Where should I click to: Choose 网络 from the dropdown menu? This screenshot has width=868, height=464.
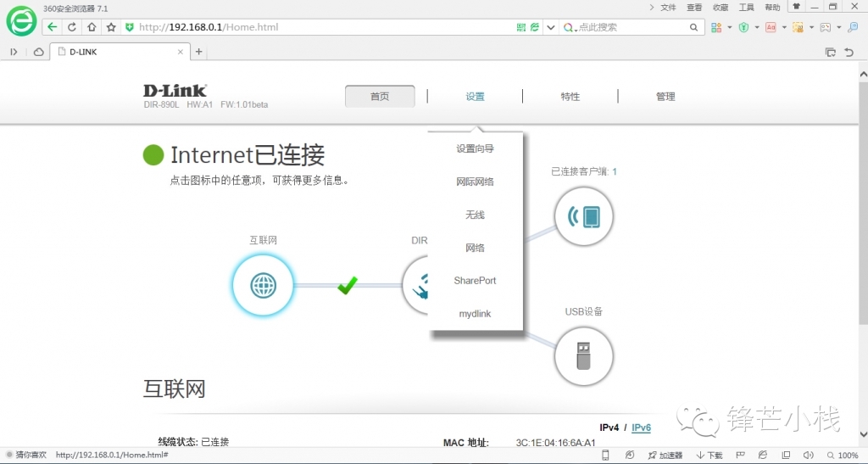[475, 248]
